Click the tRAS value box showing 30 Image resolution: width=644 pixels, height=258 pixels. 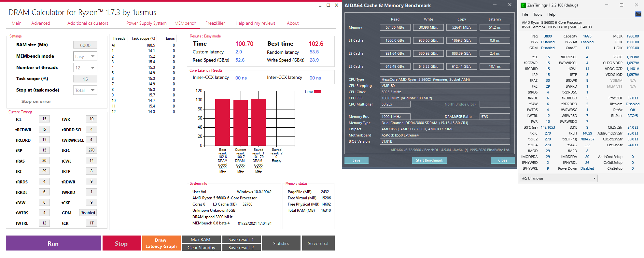click(x=44, y=161)
